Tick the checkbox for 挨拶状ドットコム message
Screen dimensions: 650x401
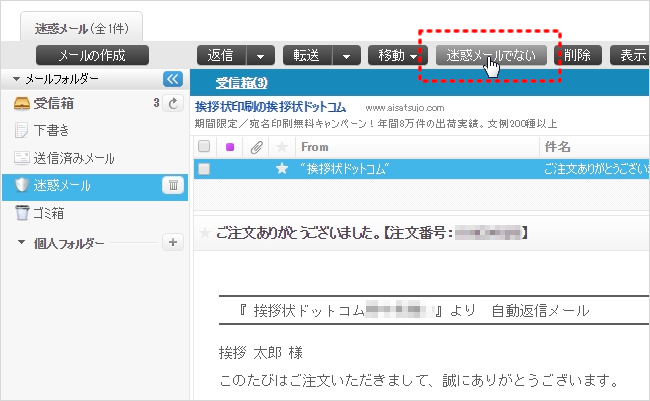(x=204, y=169)
